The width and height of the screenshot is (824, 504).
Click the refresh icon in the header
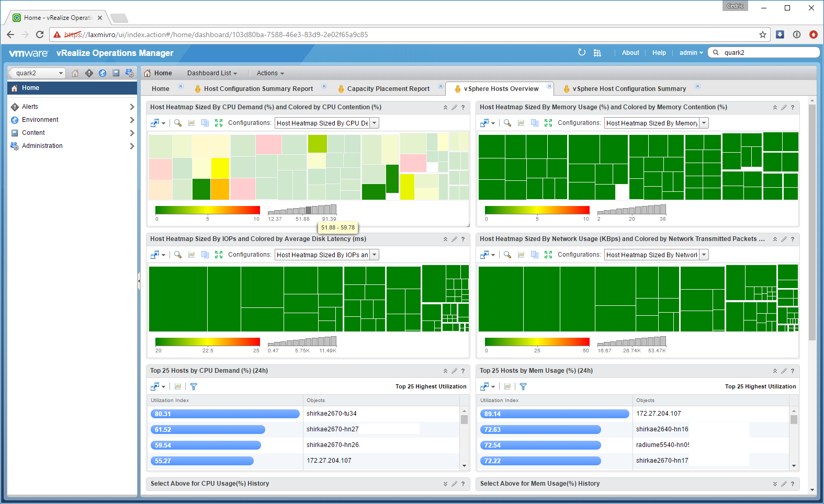581,52
